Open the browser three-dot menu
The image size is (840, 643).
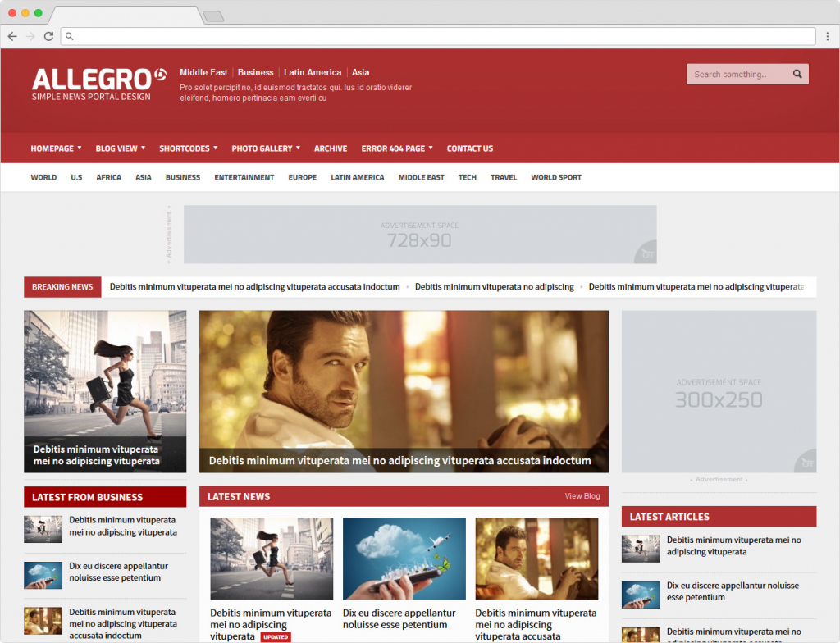click(x=827, y=36)
